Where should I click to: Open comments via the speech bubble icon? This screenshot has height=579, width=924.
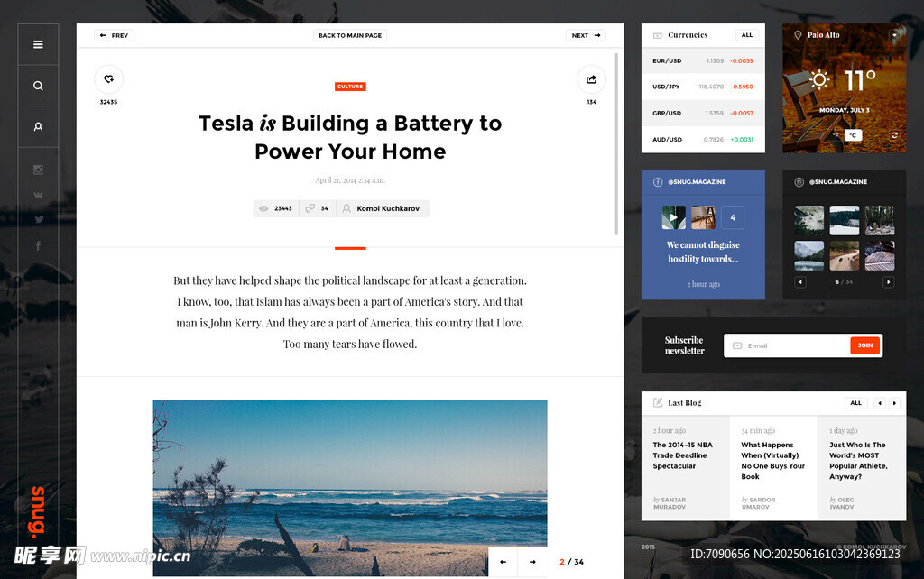coord(310,208)
